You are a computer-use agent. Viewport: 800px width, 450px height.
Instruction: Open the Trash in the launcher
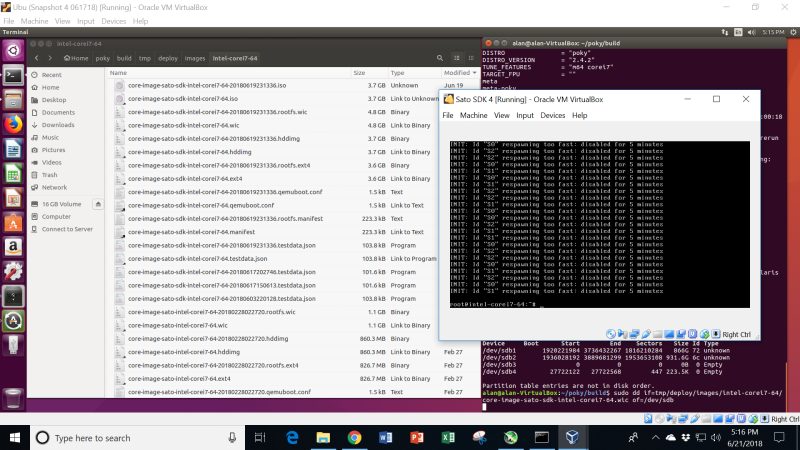[13, 398]
